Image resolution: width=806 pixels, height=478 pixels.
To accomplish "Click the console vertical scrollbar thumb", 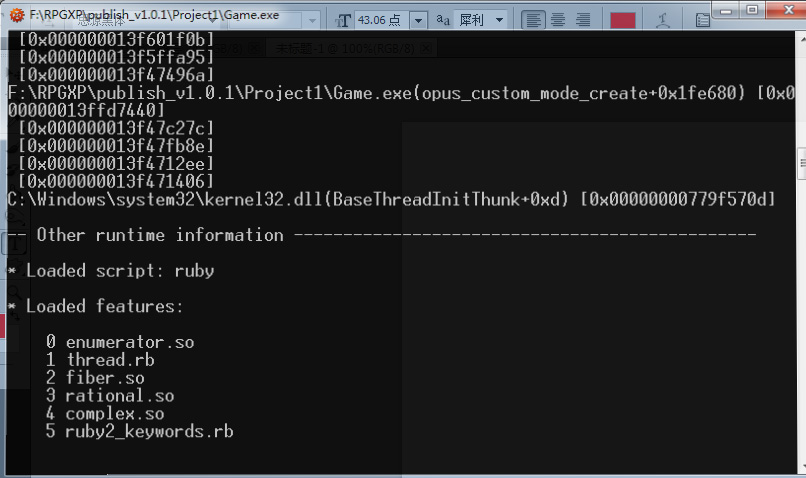I will 802,163.
